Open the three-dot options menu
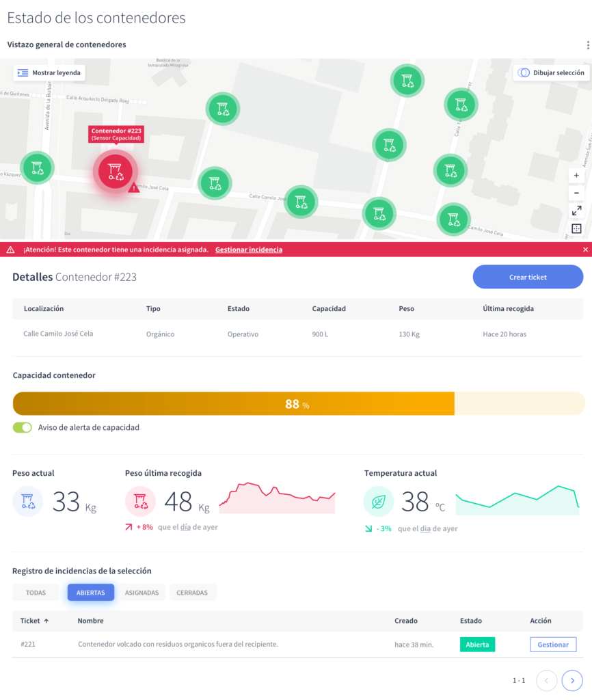 coord(588,45)
